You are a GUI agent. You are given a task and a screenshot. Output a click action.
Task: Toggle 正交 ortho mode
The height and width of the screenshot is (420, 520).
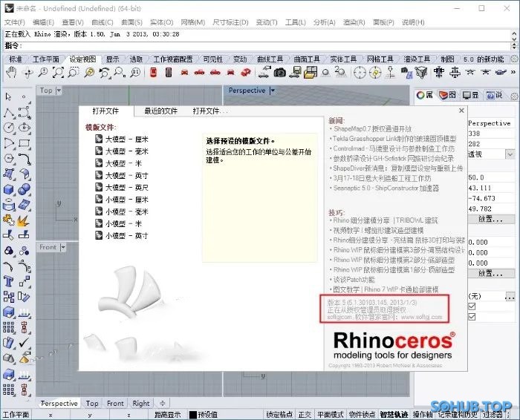tap(305, 415)
